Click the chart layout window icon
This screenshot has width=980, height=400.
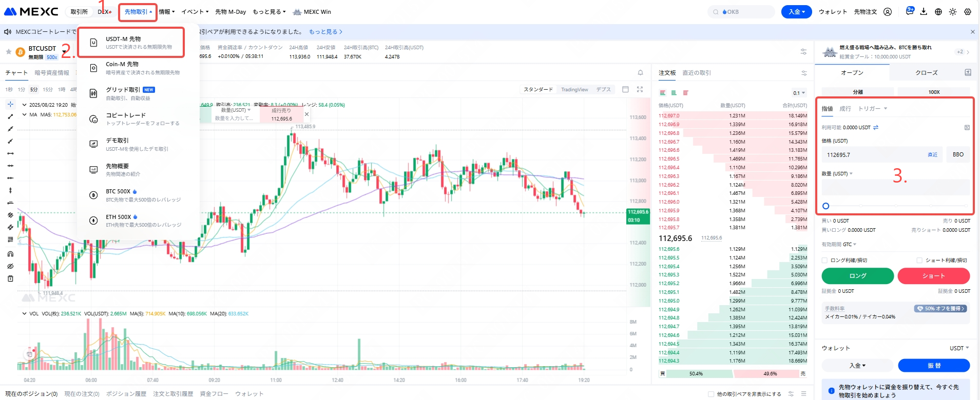coord(625,89)
